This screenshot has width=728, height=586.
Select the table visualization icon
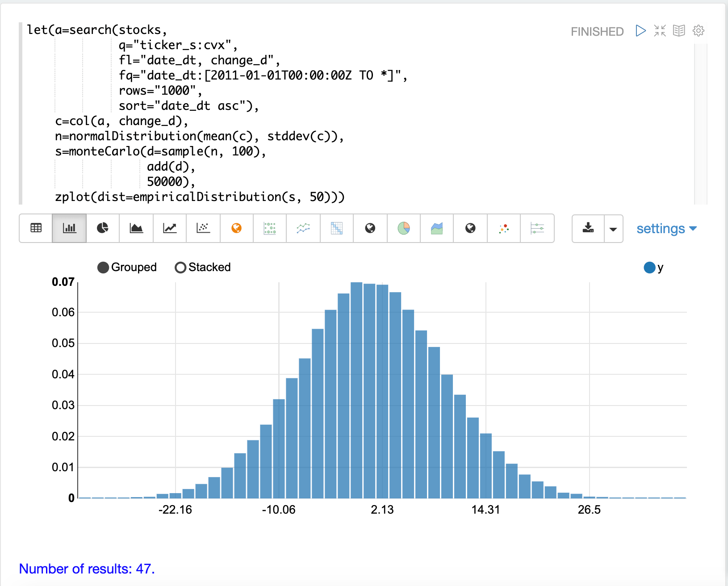35,228
